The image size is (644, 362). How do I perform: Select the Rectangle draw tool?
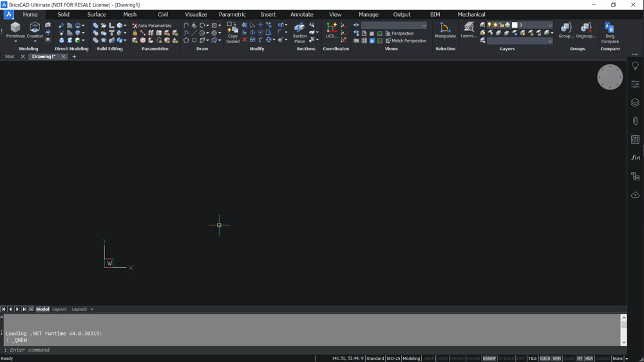pos(194,41)
